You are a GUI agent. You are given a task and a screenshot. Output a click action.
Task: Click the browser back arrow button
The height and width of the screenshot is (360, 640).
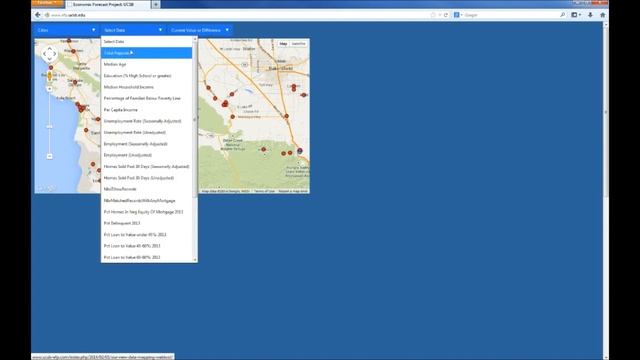click(x=38, y=15)
